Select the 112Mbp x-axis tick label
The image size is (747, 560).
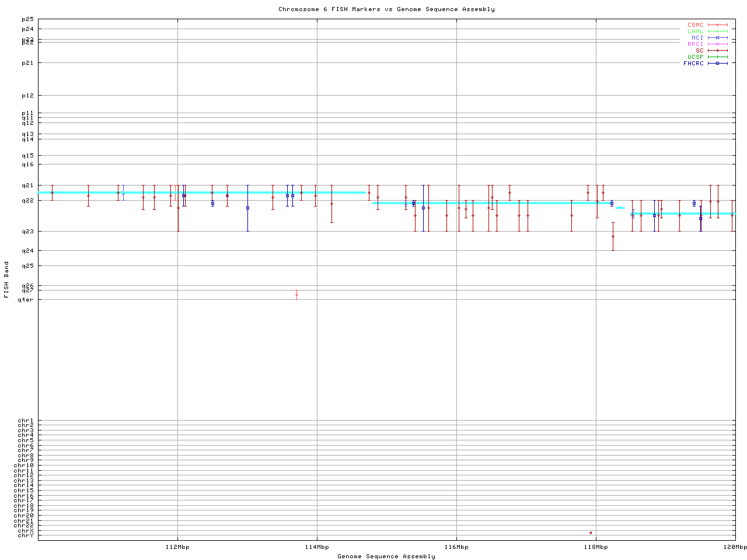(177, 547)
